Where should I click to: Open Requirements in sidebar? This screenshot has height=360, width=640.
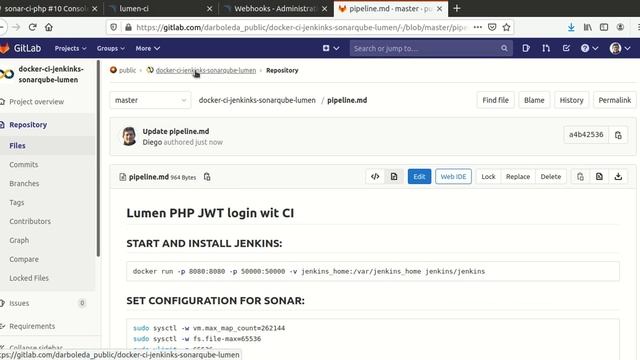click(32, 326)
